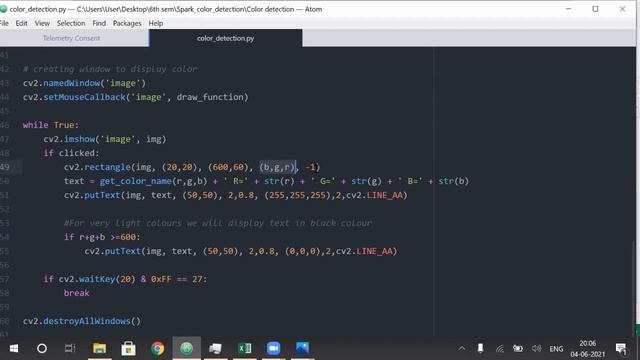Open Cortana search circle icon

[42, 348]
